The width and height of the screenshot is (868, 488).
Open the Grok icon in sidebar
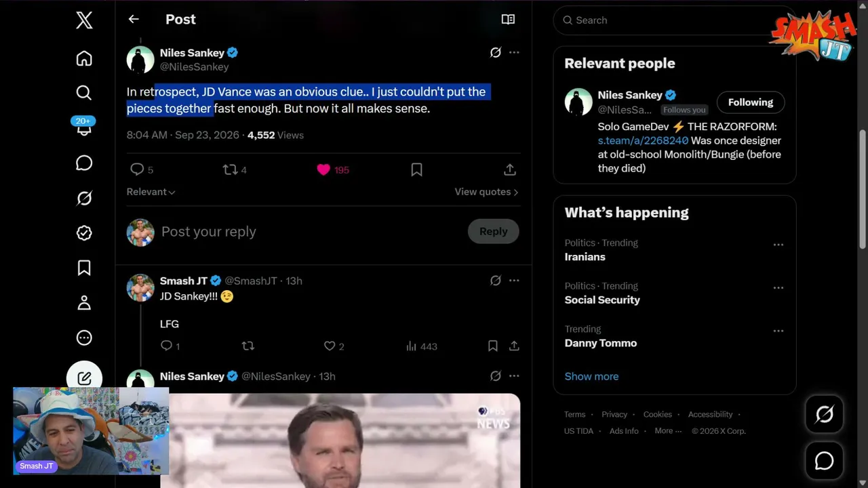[x=84, y=198]
